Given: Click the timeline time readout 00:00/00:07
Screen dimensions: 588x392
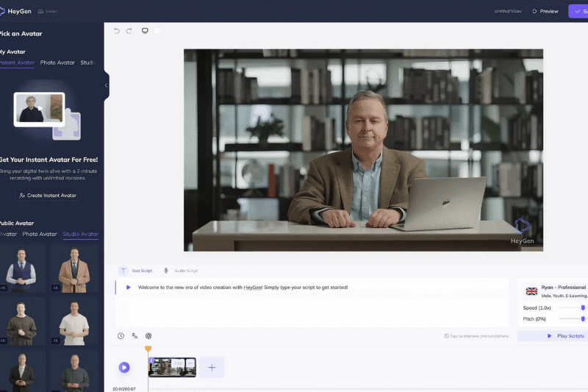Looking at the screenshot, I should tap(124, 389).
